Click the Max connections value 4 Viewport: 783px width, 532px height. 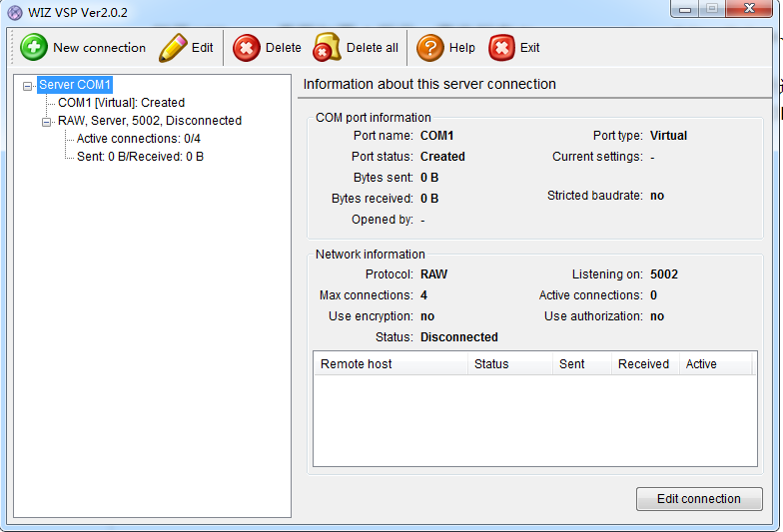[423, 295]
